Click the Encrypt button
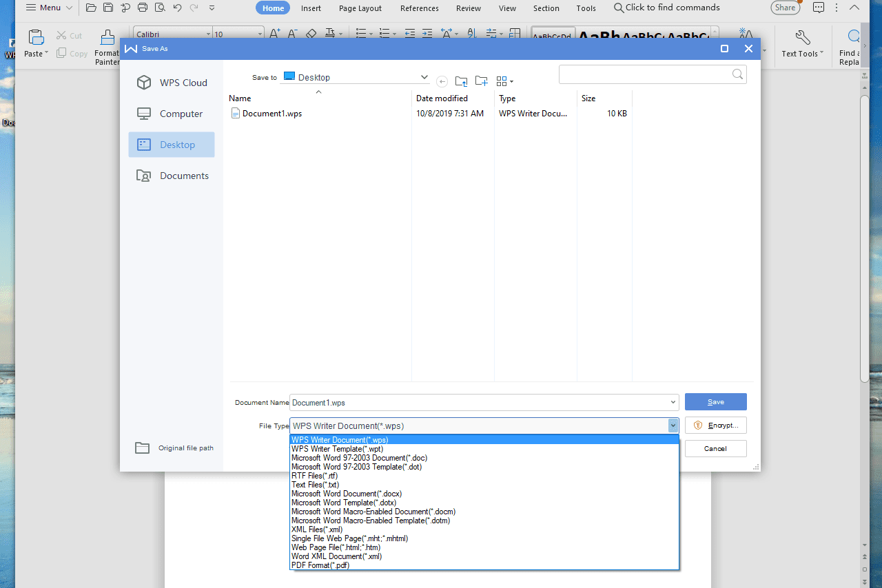 [716, 426]
